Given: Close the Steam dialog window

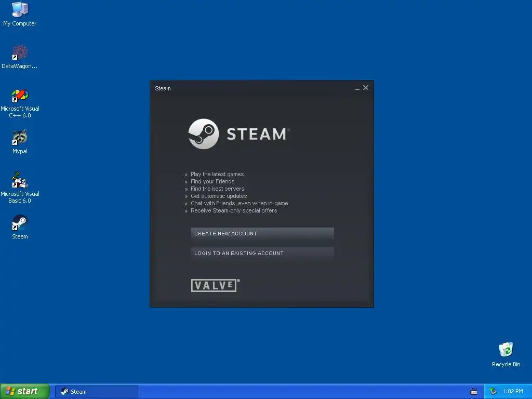Looking at the screenshot, I should [x=366, y=87].
